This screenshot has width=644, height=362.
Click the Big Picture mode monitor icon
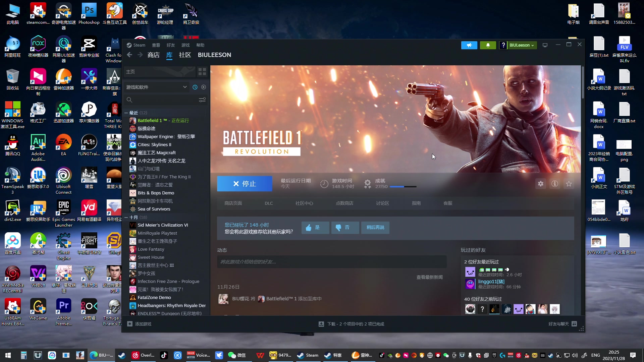[x=545, y=45]
